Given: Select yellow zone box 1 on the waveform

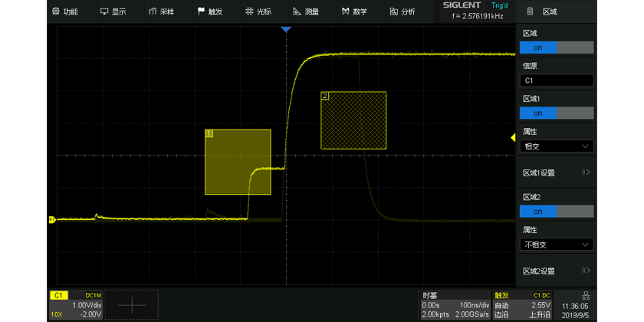Looking at the screenshot, I should tap(238, 161).
